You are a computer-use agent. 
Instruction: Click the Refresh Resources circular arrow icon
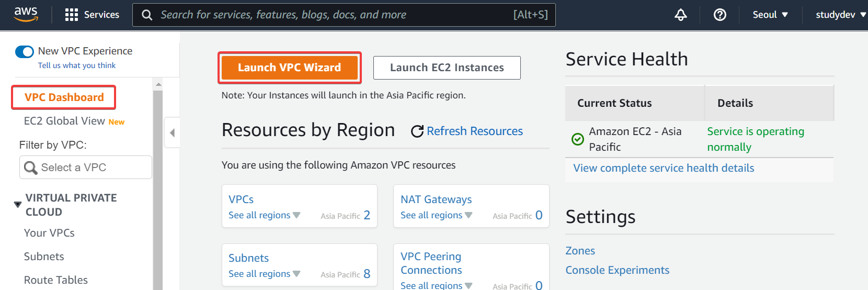(x=417, y=131)
